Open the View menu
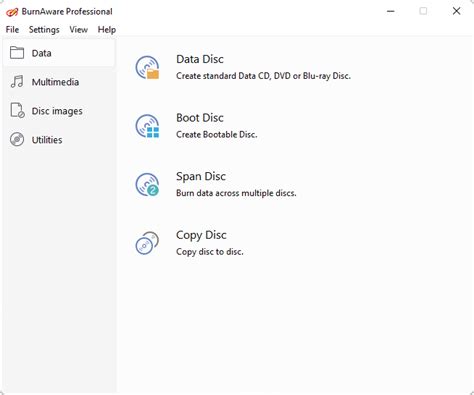The width and height of the screenshot is (474, 395). (x=79, y=30)
